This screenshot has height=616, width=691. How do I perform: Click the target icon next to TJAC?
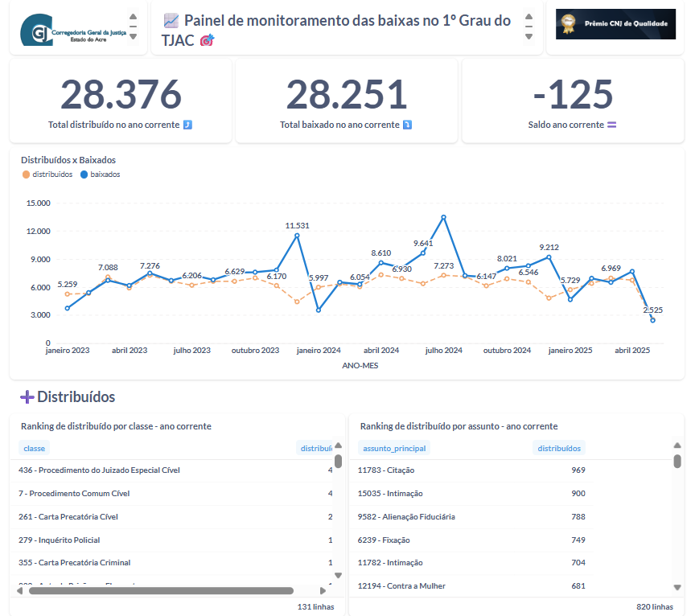click(x=207, y=40)
